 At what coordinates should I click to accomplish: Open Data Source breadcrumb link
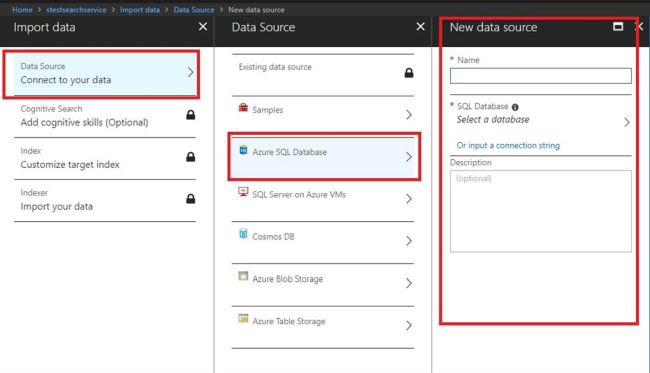(x=194, y=10)
